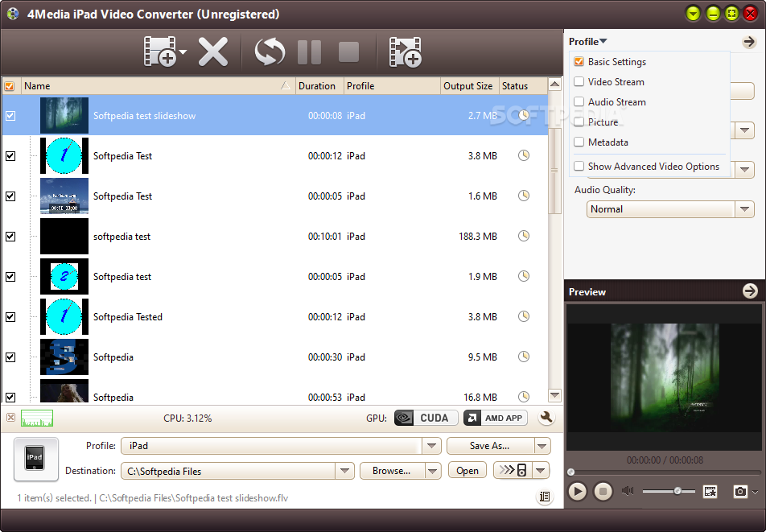Click the Add output profile film icon
This screenshot has width=766, height=532.
pyautogui.click(x=405, y=52)
